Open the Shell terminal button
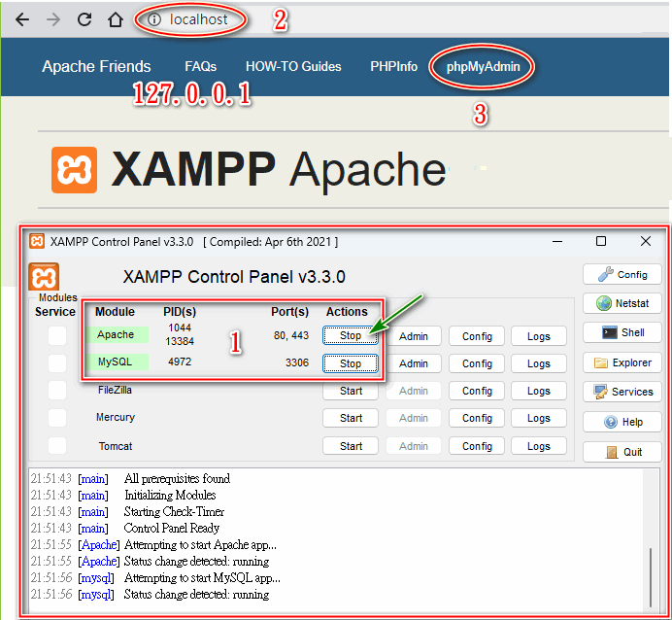 pos(622,332)
